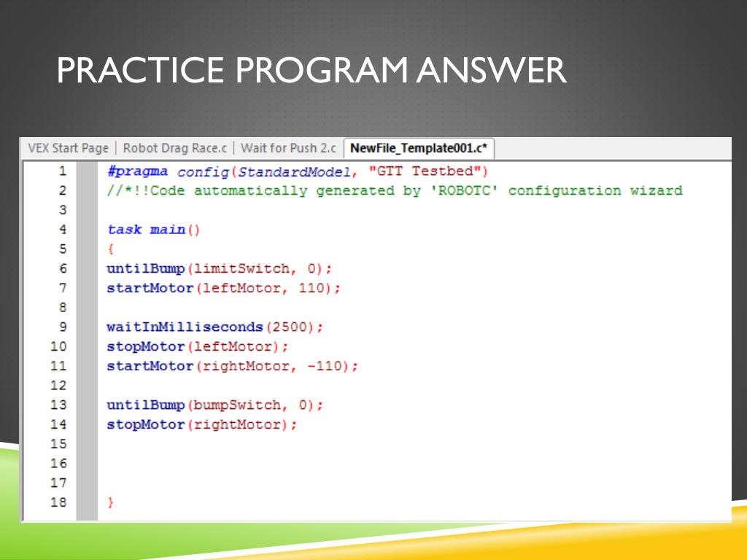Screen dimensions: 747x560
Task: Click the startMotor(leftMotor, 110) statement
Action: [x=223, y=289]
